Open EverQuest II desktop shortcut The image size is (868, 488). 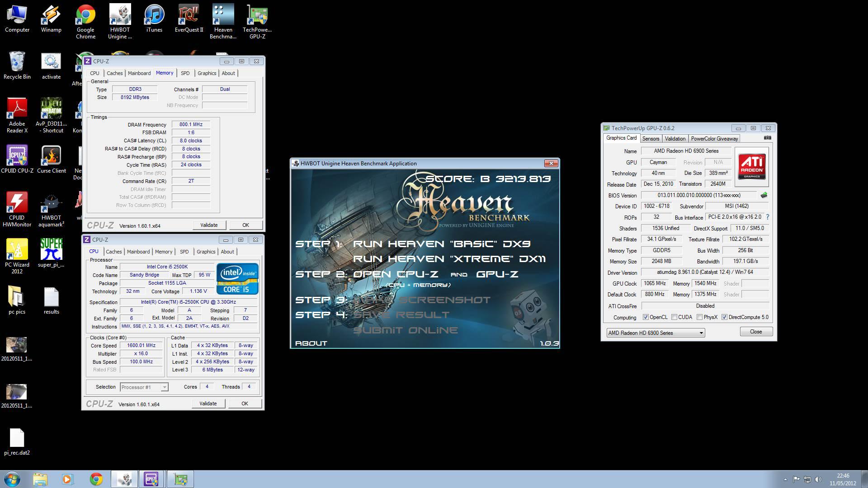[189, 19]
